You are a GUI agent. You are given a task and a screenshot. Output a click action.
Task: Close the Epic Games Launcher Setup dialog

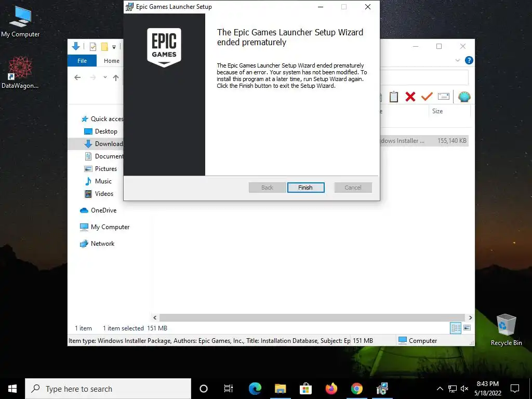[x=367, y=7]
